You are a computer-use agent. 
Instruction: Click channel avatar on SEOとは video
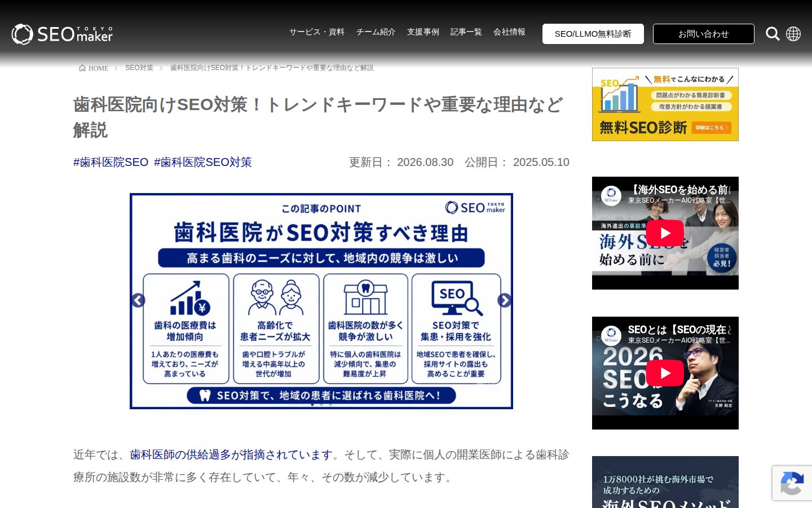click(x=611, y=335)
